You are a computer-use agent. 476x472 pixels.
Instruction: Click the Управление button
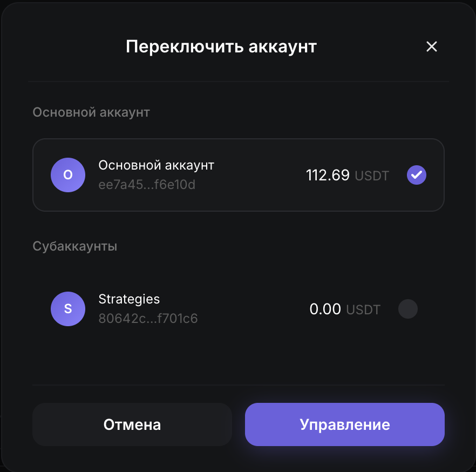pyautogui.click(x=344, y=424)
